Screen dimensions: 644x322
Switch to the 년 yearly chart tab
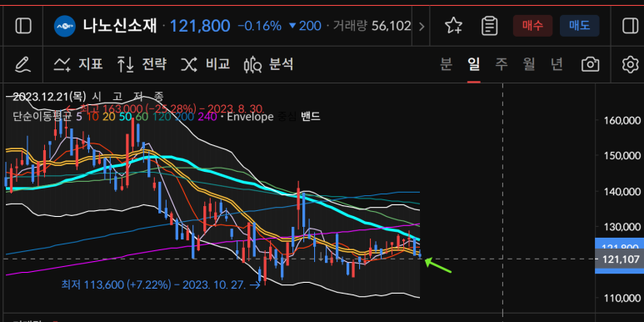pos(557,64)
